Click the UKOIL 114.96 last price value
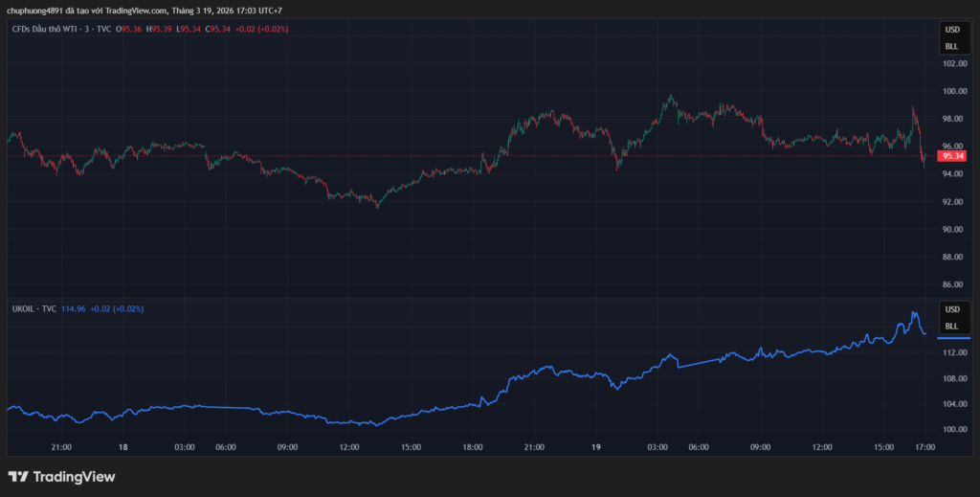 click(74, 309)
